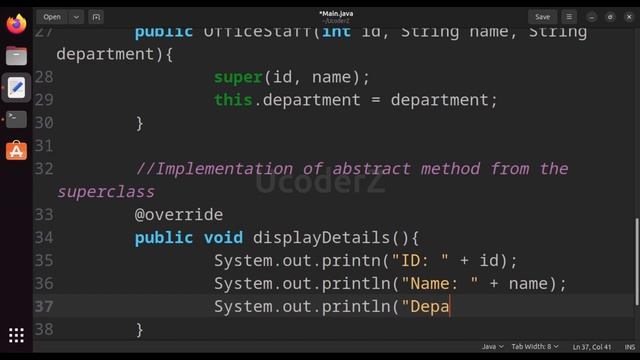Save the Main.java file
This screenshot has height=360, width=640.
(542, 17)
